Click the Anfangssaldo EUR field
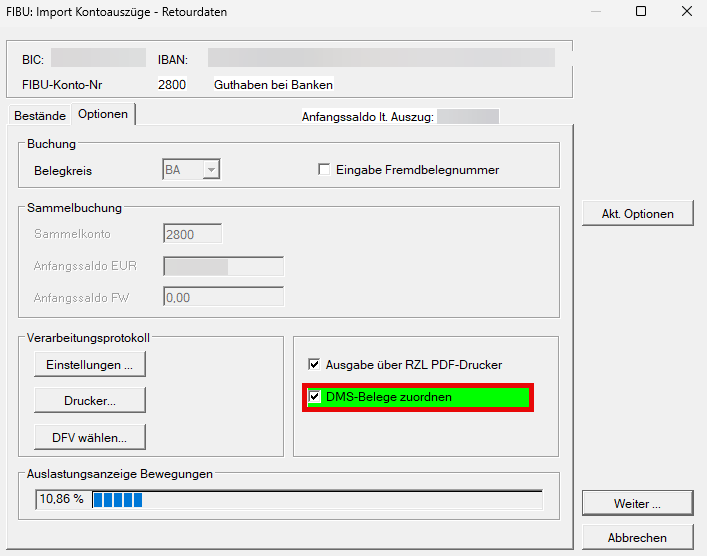Viewport: 707px width, 556px height. [x=223, y=266]
